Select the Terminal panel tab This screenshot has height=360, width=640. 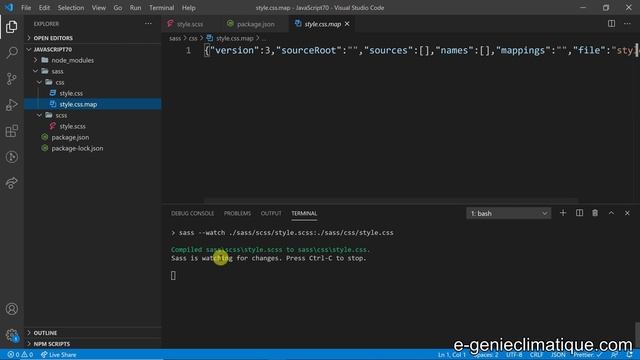coord(304,213)
